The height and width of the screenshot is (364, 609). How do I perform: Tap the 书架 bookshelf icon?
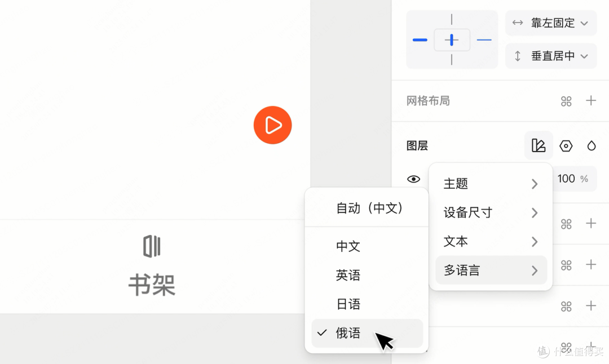tap(152, 246)
